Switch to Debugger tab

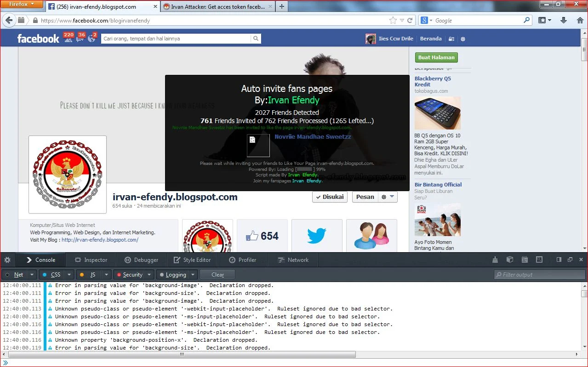(141, 260)
